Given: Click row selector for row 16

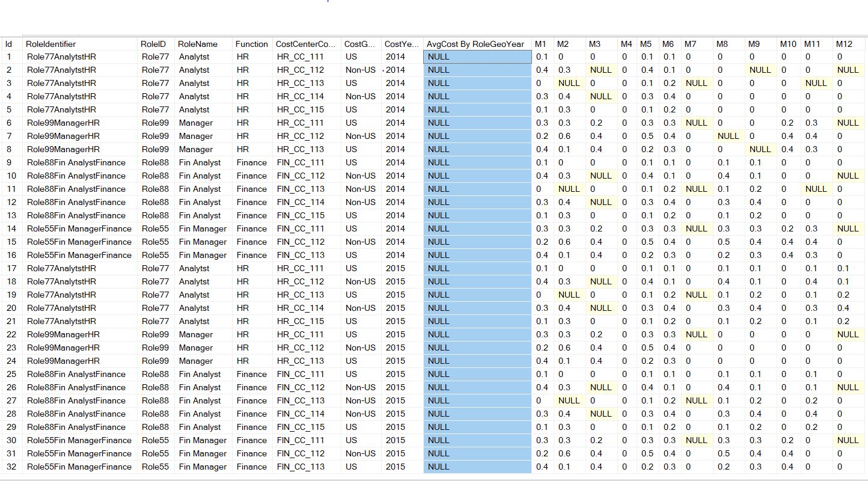Looking at the screenshot, I should click(x=11, y=255).
